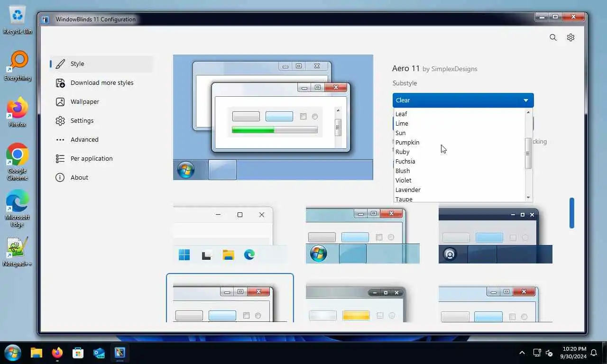This screenshot has width=607, height=364.
Task: Click the SimplexDesigns author name
Action: 454,69
